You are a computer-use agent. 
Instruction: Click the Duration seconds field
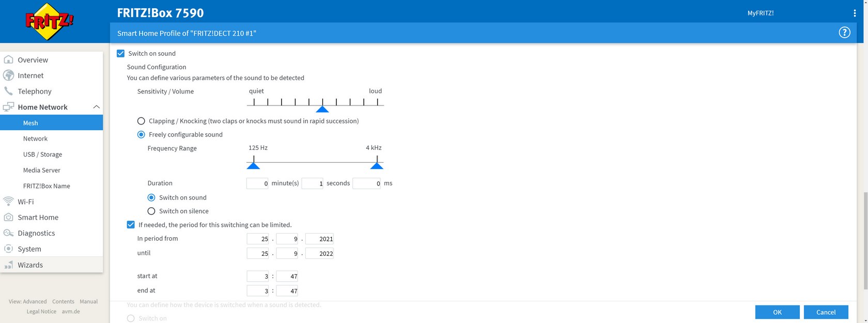tap(312, 183)
